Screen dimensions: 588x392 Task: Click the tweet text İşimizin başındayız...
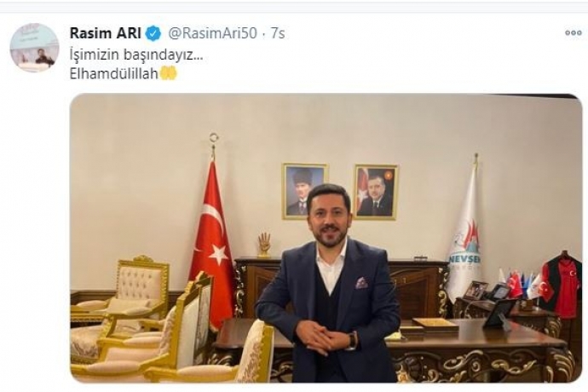coord(136,55)
